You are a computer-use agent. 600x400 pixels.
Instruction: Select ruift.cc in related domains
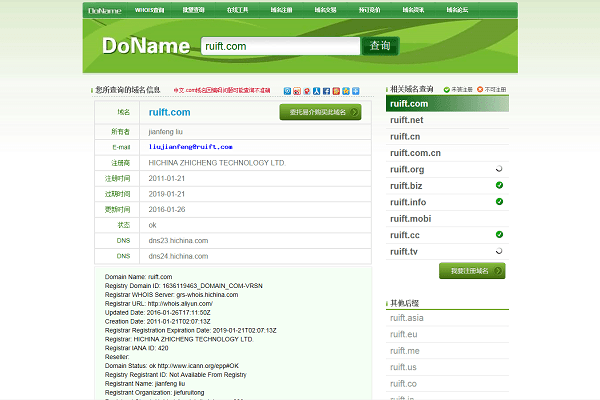[x=404, y=235]
